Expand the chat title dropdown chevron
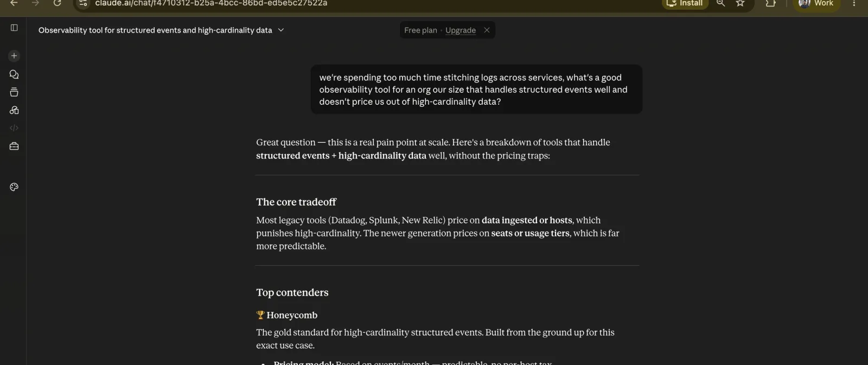The height and width of the screenshot is (365, 868). (281, 30)
